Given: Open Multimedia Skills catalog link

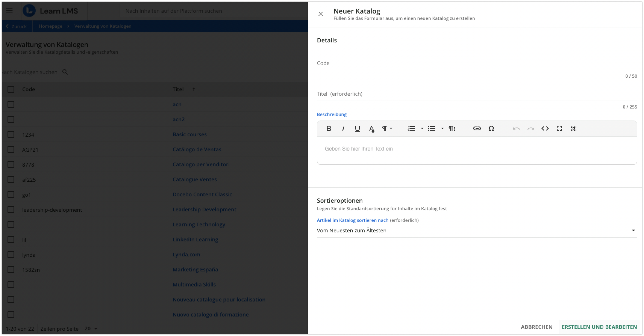Looking at the screenshot, I should point(194,285).
